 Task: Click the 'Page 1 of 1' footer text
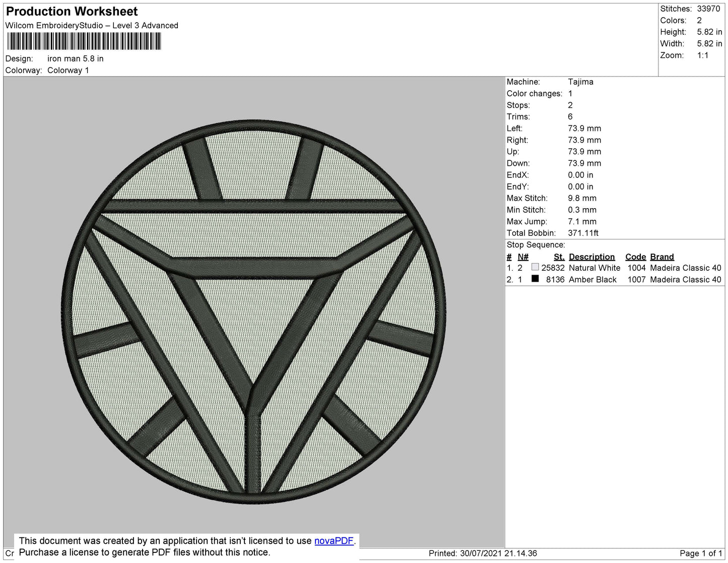point(701,553)
